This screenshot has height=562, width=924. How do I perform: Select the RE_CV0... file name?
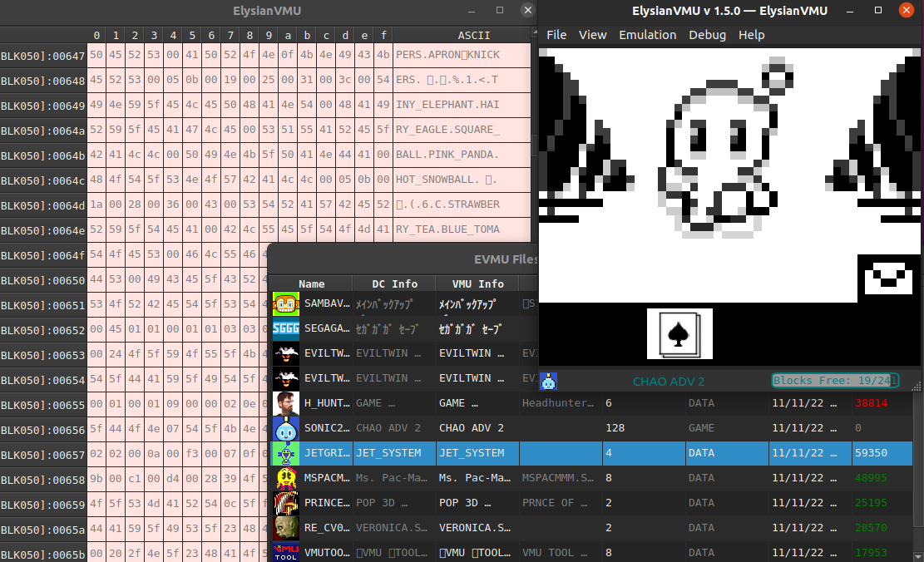[327, 527]
